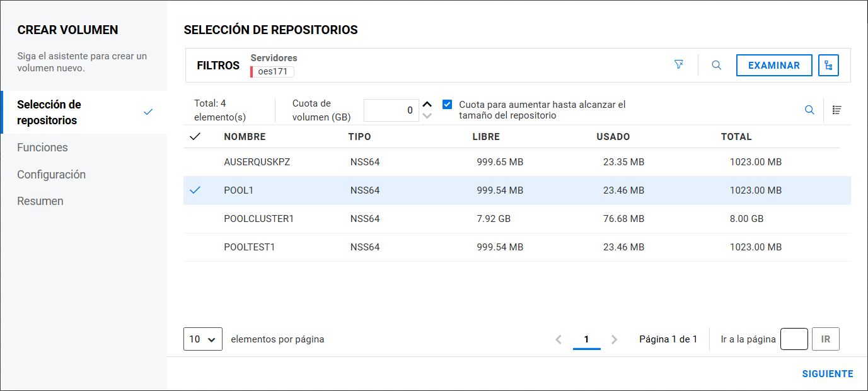Open the elements per page dropdown
Screen dimensions: 868x391
tap(202, 339)
